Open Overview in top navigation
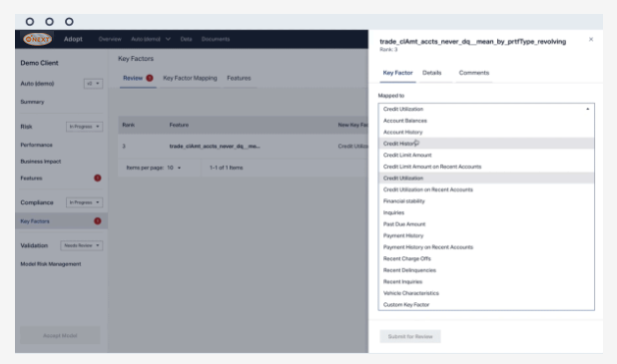The height and width of the screenshot is (364, 617). tap(110, 39)
